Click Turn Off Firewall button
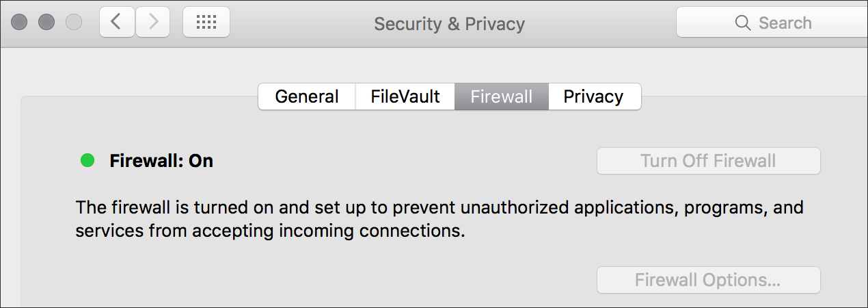Viewport: 868px width, 308px height. 708,162
